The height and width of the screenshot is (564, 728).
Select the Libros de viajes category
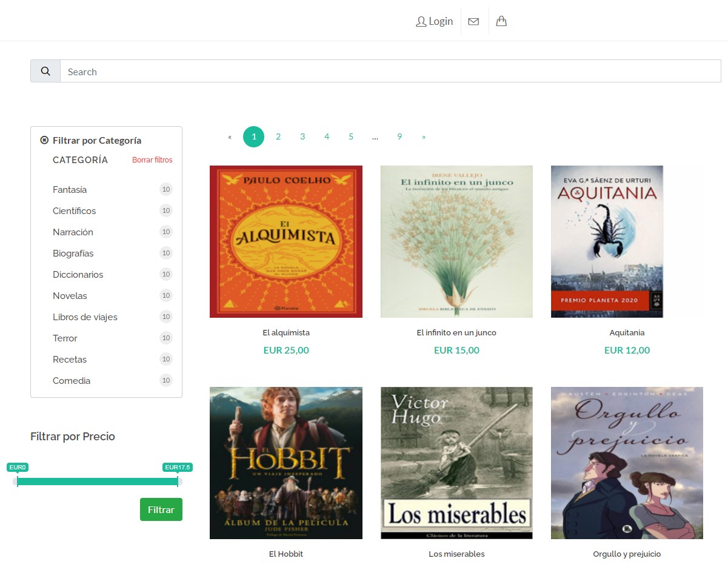[x=85, y=317]
